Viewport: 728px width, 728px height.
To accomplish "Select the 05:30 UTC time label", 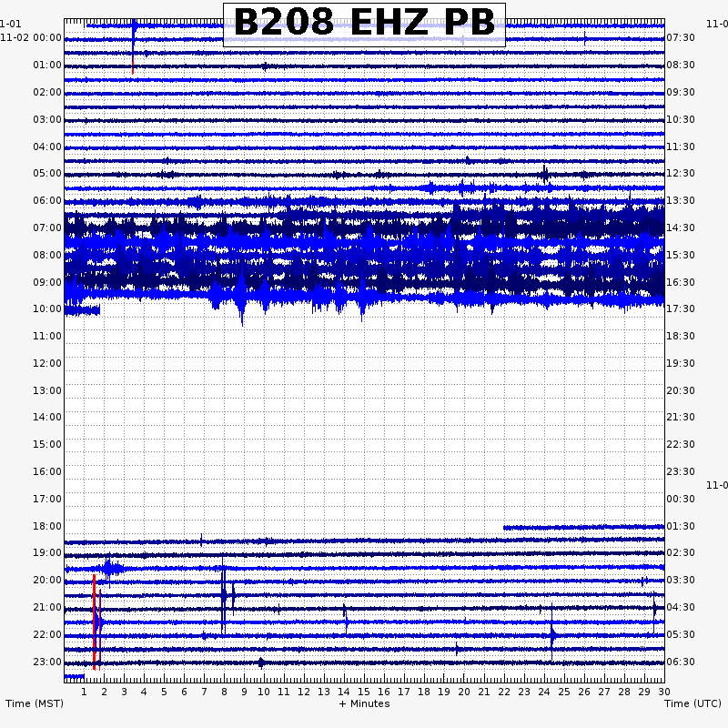I will [x=681, y=634].
